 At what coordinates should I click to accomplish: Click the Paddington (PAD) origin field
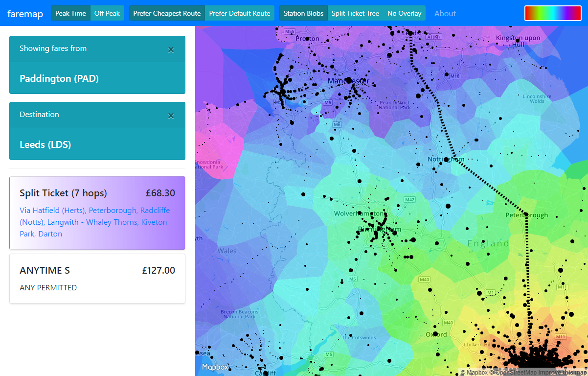point(97,78)
